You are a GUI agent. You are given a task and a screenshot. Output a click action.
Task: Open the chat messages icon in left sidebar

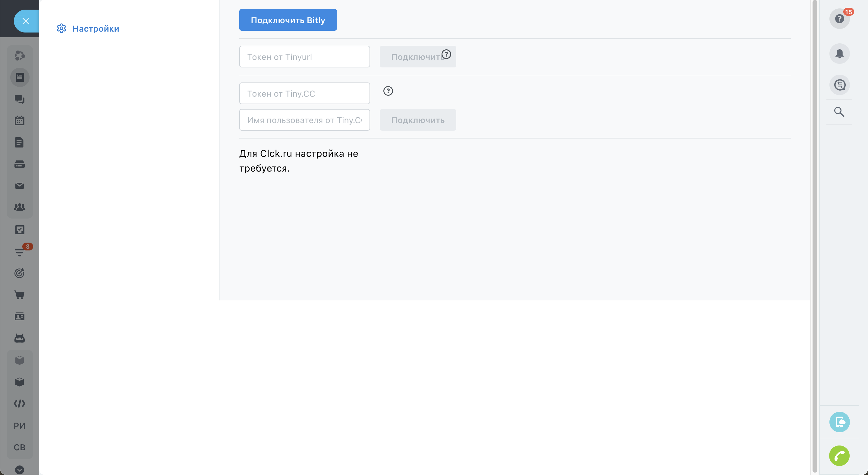[x=20, y=99]
